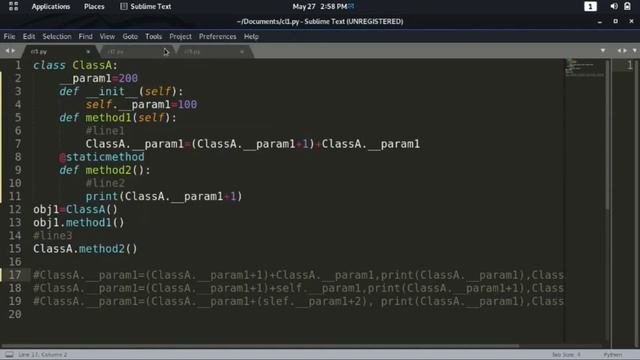This screenshot has width=640, height=360.
Task: Open the Help menu
Action: (x=251, y=36)
